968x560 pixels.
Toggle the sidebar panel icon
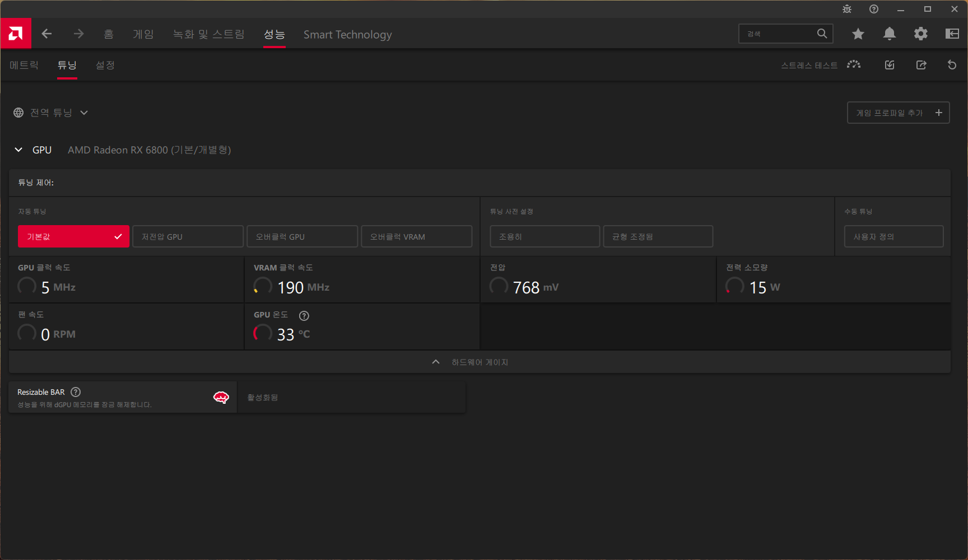click(x=952, y=34)
